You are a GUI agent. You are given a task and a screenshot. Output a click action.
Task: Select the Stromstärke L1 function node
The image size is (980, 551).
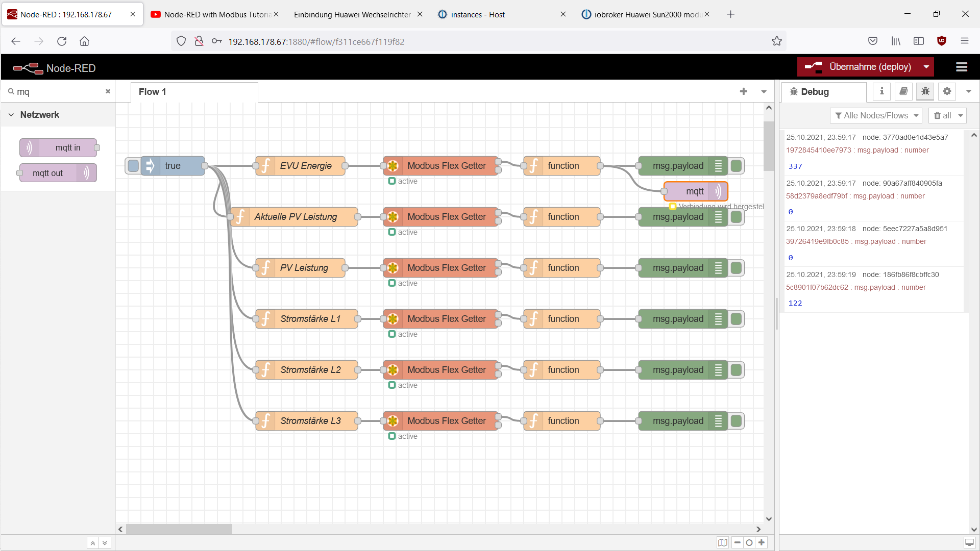(x=306, y=319)
